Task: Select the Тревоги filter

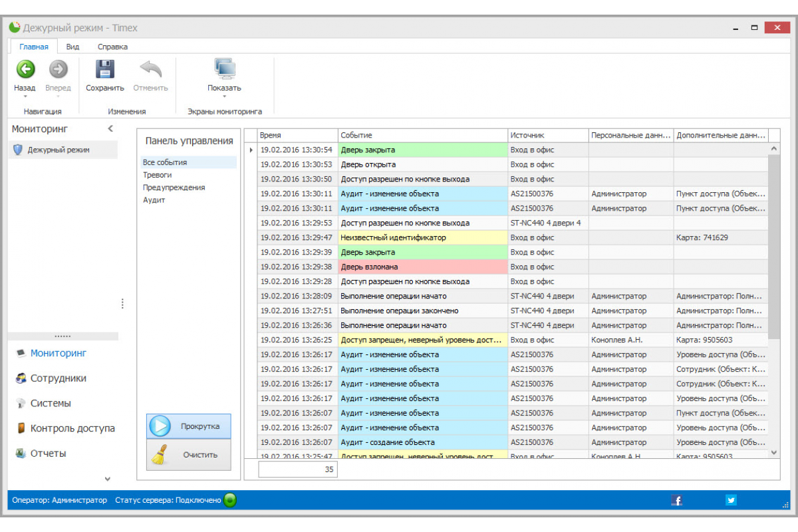Action: (x=189, y=175)
